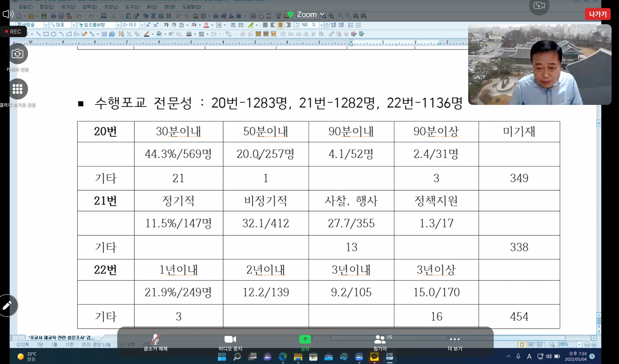The width and height of the screenshot is (619, 364).
Task: Click the New Document icon in toolbar
Action: (x=19, y=16)
